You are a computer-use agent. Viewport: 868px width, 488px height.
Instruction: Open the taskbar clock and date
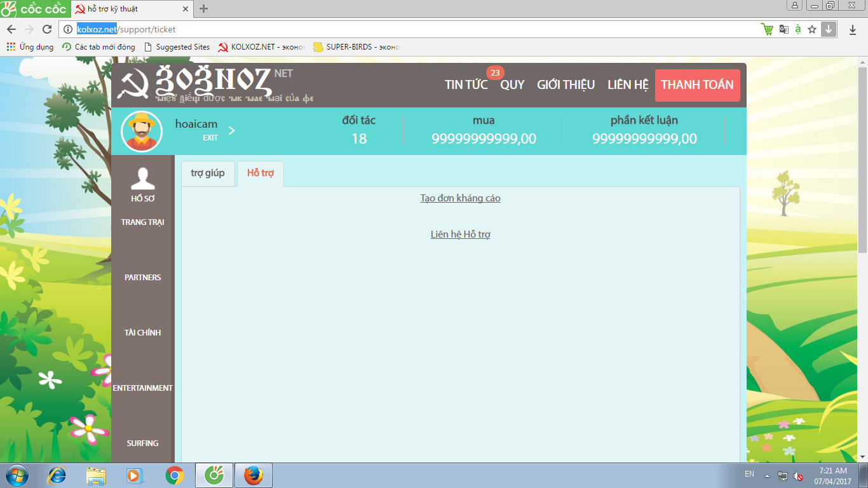coord(832,475)
